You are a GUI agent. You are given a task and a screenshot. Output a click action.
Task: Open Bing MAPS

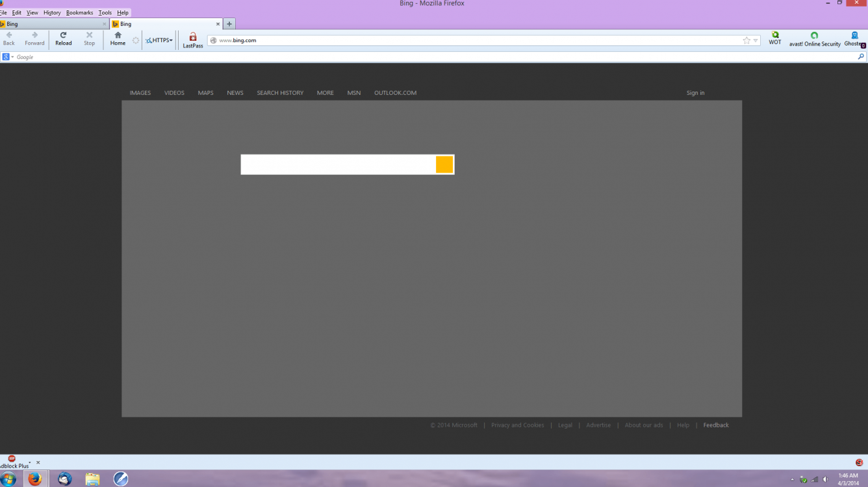205,93
